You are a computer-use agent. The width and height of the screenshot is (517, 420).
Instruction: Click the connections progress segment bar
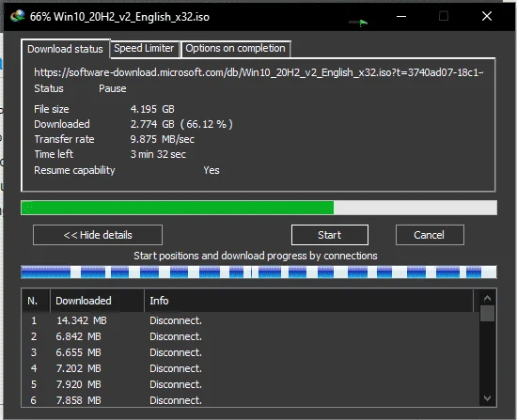tap(258, 272)
